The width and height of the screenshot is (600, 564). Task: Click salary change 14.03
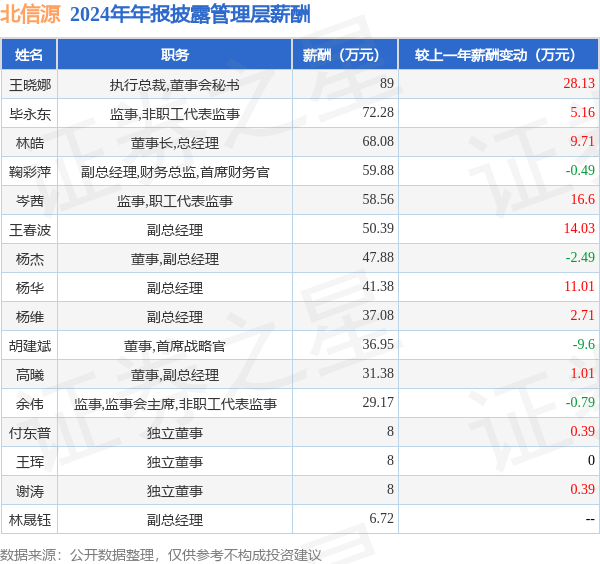[579, 228]
